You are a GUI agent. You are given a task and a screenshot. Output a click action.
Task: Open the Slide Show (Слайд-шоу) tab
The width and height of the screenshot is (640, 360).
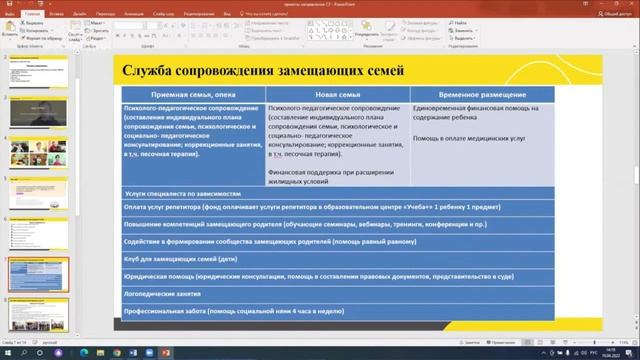point(163,14)
